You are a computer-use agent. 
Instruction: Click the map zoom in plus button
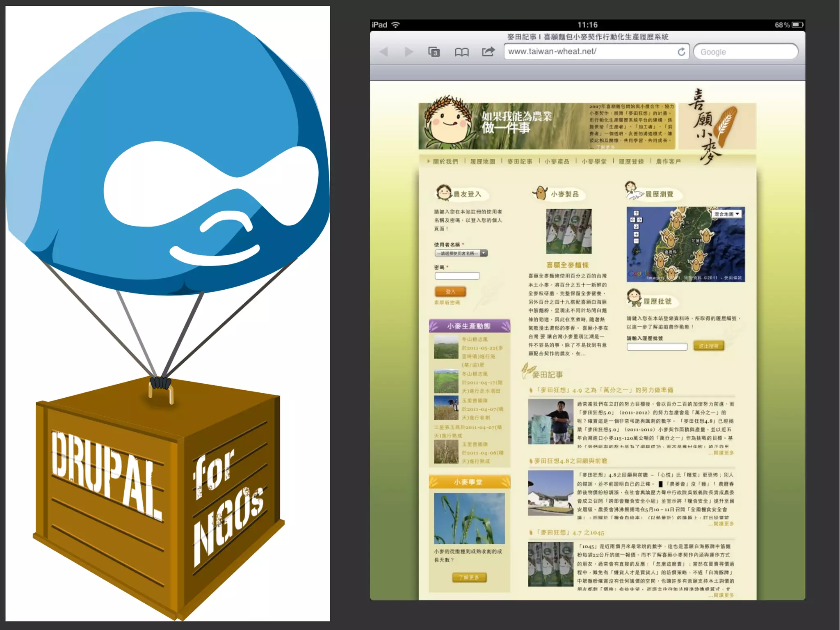coord(636,234)
